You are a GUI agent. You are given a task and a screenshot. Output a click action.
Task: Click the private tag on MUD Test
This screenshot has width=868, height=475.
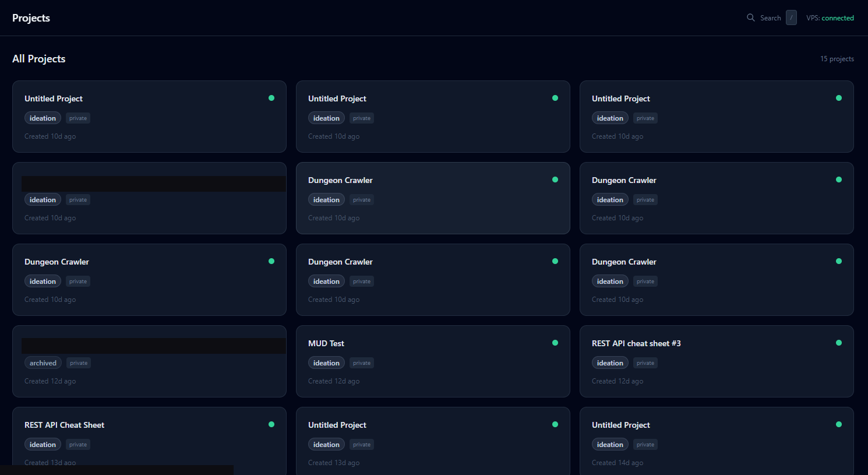coord(362,363)
